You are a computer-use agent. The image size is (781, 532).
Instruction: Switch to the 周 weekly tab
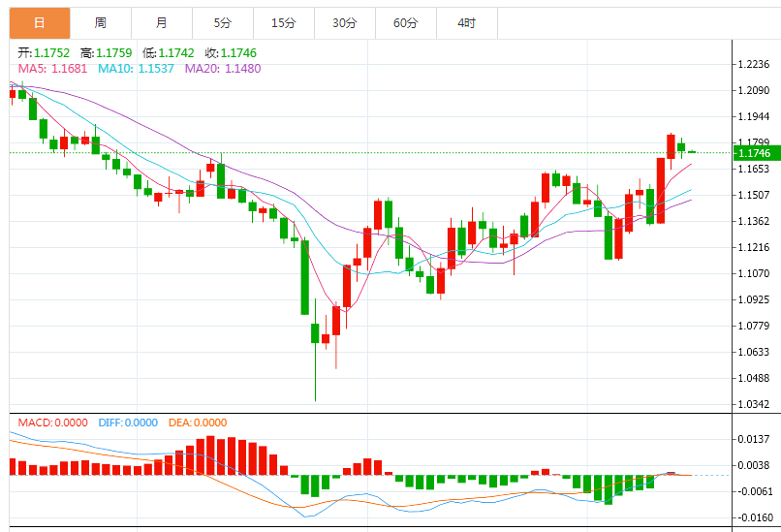[x=101, y=23]
